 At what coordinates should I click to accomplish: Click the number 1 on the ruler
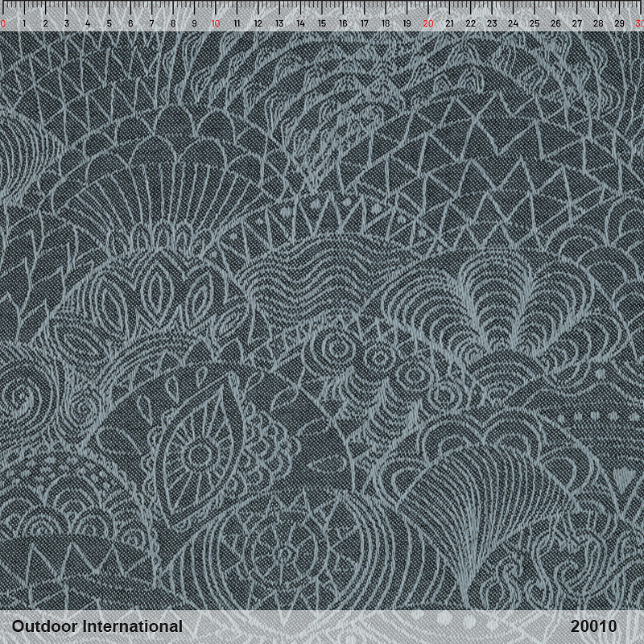pyautogui.click(x=24, y=23)
